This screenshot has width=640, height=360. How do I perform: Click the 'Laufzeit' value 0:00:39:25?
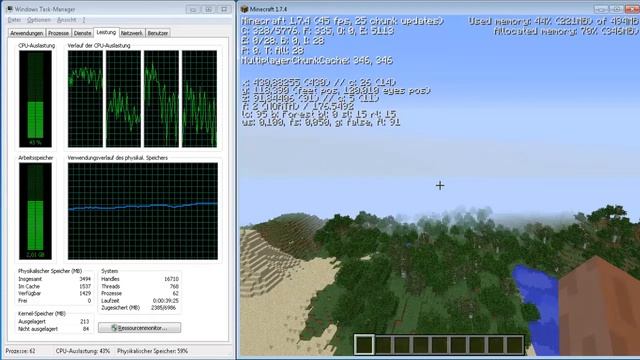(x=166, y=301)
